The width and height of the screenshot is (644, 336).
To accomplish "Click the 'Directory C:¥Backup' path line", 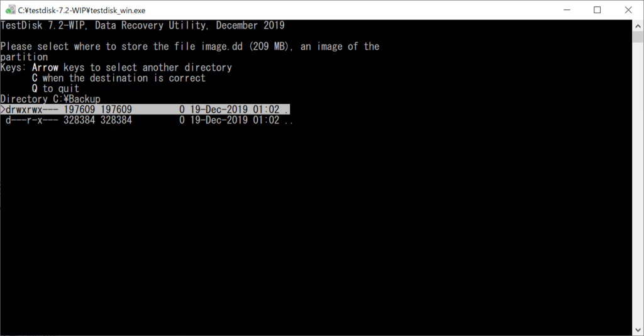I will pyautogui.click(x=50, y=99).
